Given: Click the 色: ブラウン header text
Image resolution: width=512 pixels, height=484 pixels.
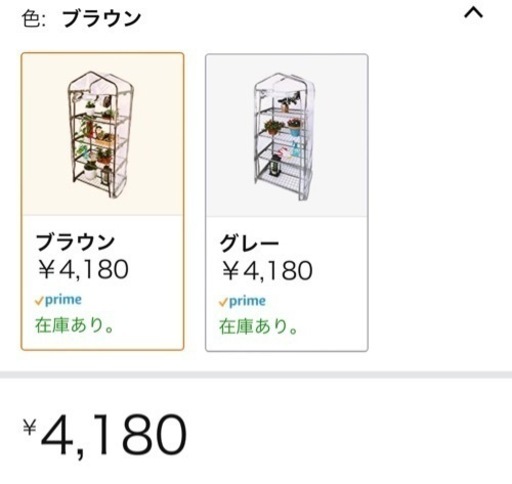Looking at the screenshot, I should tap(81, 19).
